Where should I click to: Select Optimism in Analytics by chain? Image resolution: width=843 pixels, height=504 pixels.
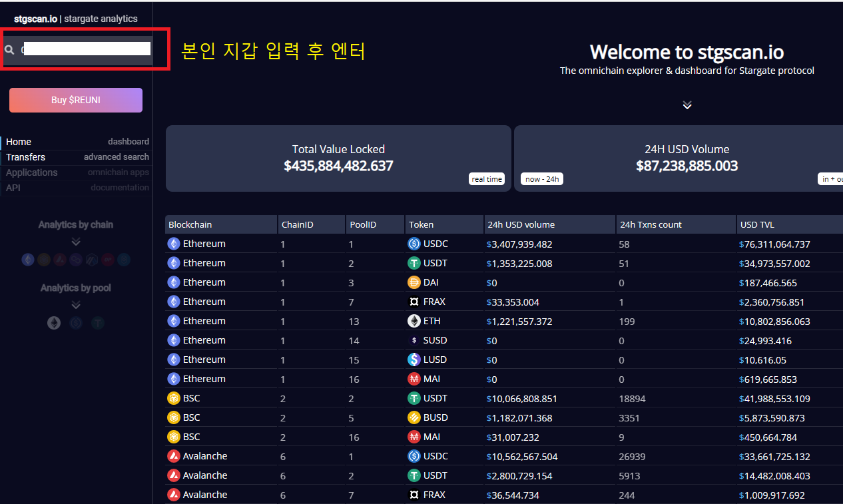tap(108, 260)
